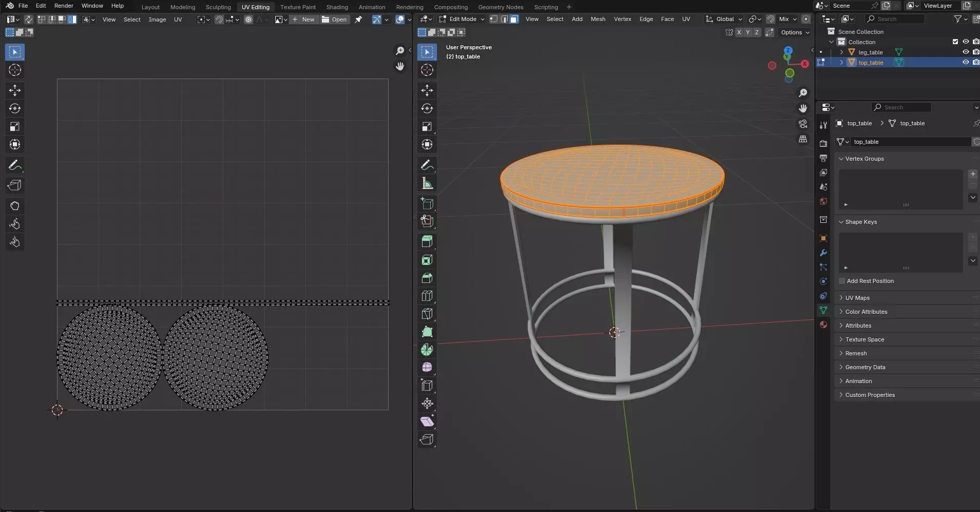The image size is (980, 512).
Task: Open UV menu in UV editor
Action: [178, 20]
